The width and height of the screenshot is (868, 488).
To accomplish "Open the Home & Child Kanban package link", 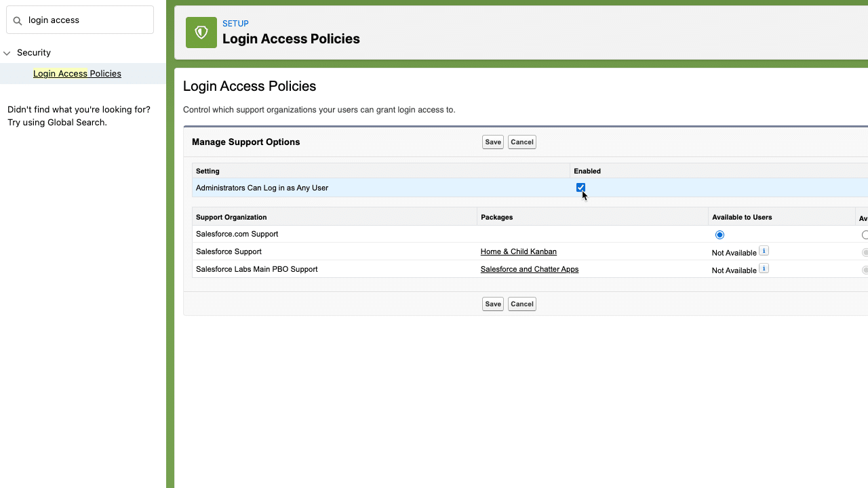I will pyautogui.click(x=518, y=251).
